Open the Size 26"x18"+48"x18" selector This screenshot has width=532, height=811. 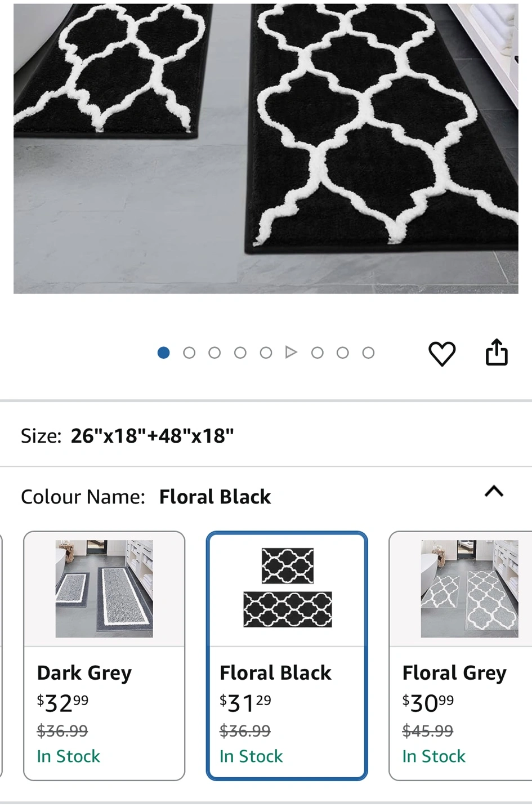(266, 435)
